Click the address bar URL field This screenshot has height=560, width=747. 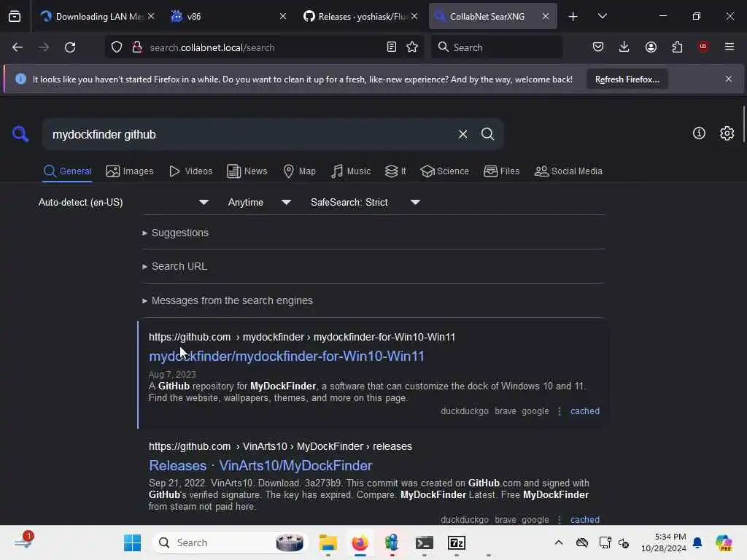(x=263, y=47)
